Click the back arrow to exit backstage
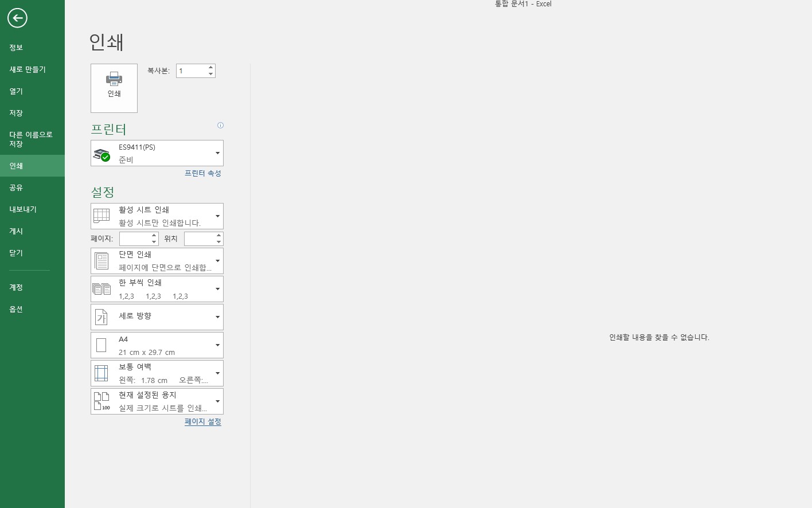Viewport: 812px width, 508px height. pos(17,18)
